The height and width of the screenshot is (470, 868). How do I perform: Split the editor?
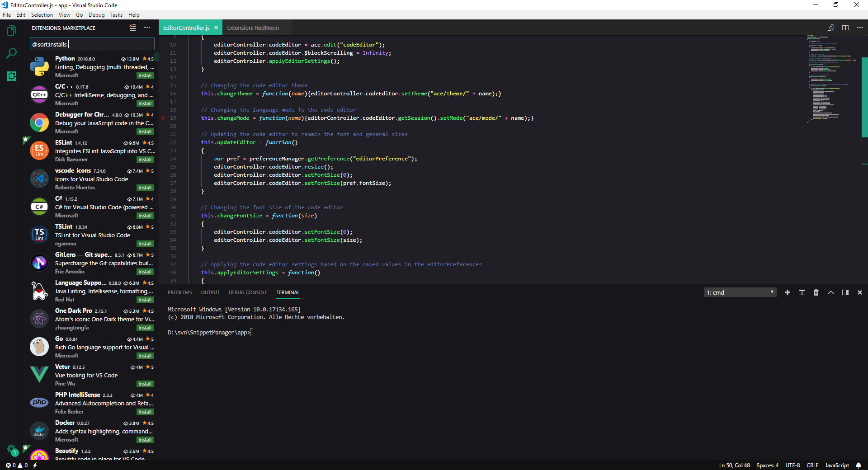pyautogui.click(x=845, y=28)
